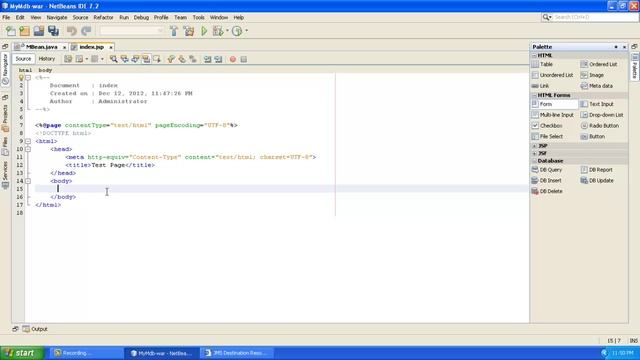The width and height of the screenshot is (640, 360).
Task: Redo the last edit
Action: coord(86,31)
